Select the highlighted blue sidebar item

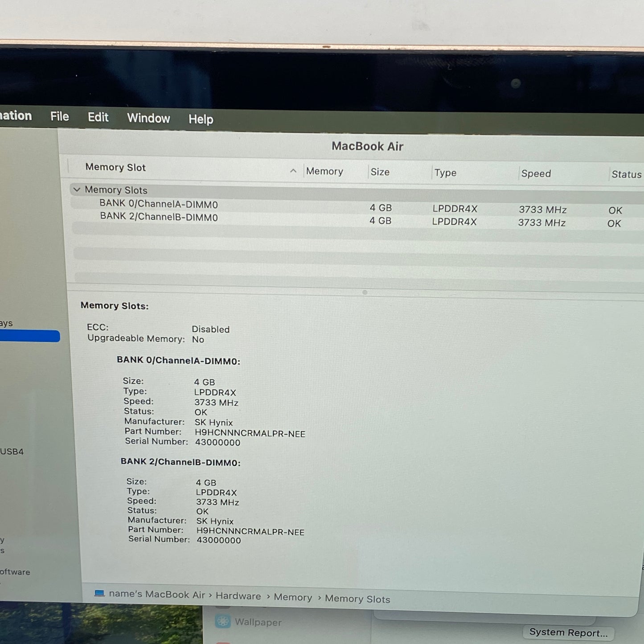(x=29, y=336)
